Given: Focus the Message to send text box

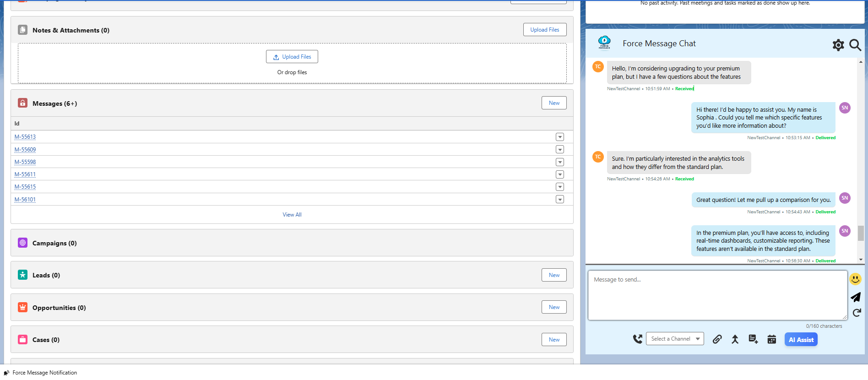Looking at the screenshot, I should (717, 295).
